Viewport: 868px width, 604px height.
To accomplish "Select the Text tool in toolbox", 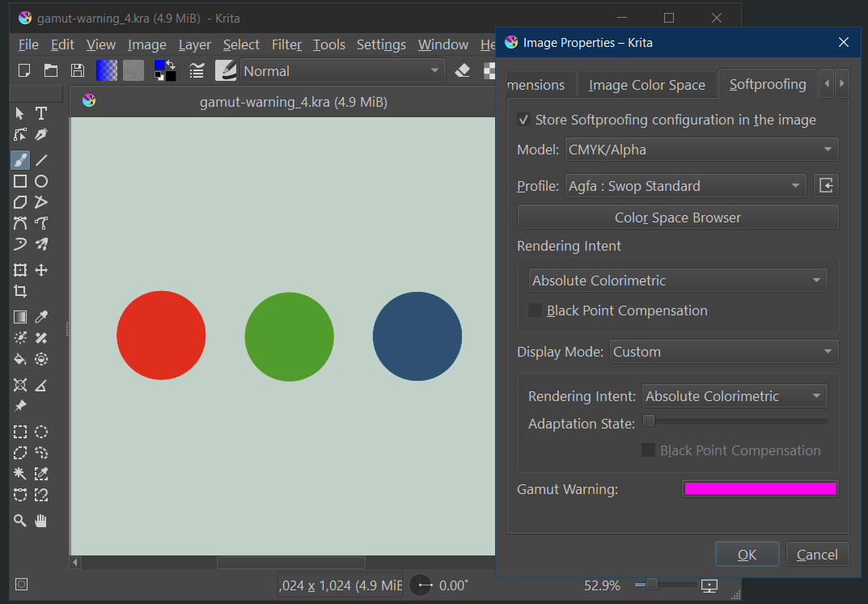I will 40,113.
